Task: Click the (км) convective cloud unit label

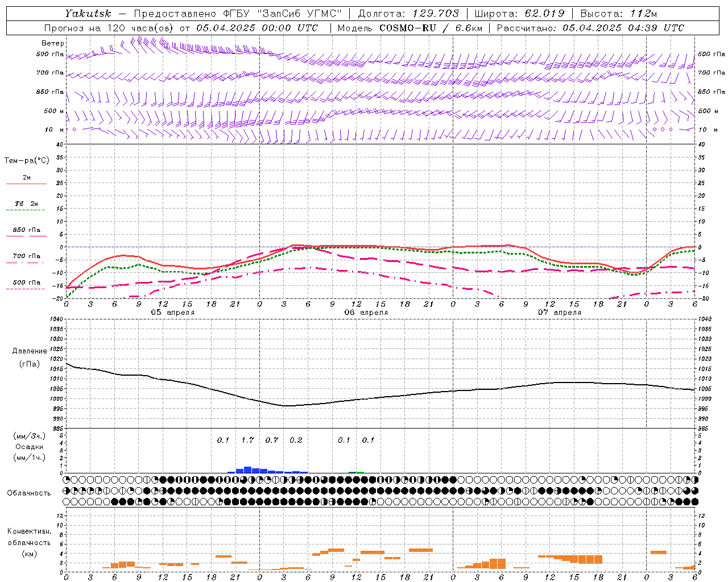Action: point(29,554)
